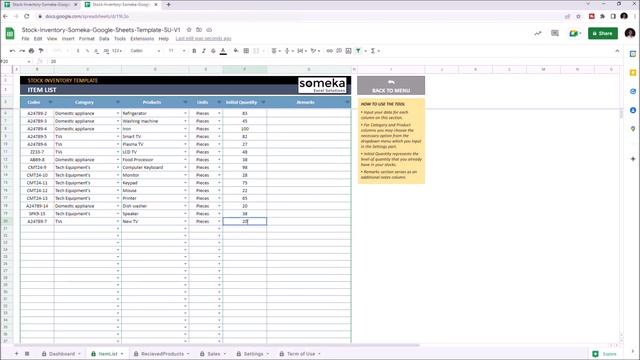This screenshot has height=360, width=640.
Task: Click the Redo icon in the toolbar
Action: [22, 51]
